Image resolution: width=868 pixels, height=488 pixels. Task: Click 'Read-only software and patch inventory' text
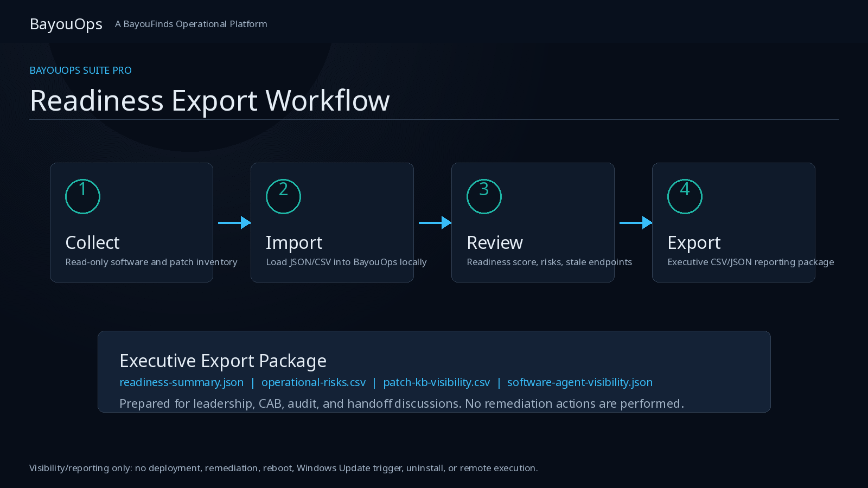click(151, 262)
